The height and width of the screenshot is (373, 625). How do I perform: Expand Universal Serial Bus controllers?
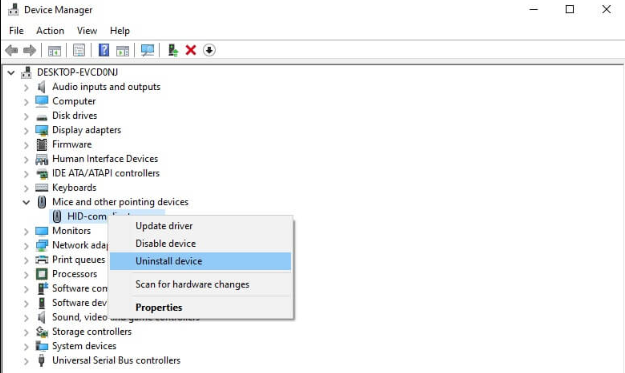point(26,361)
